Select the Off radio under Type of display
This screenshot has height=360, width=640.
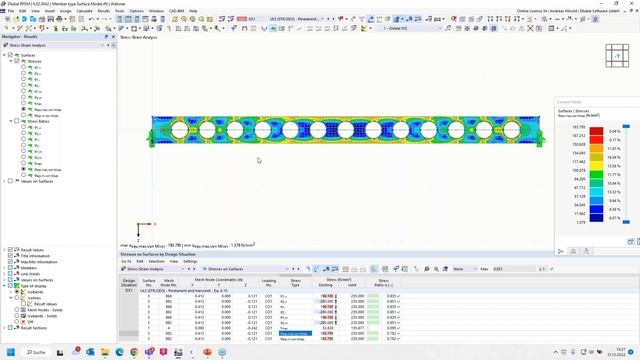coord(17,322)
